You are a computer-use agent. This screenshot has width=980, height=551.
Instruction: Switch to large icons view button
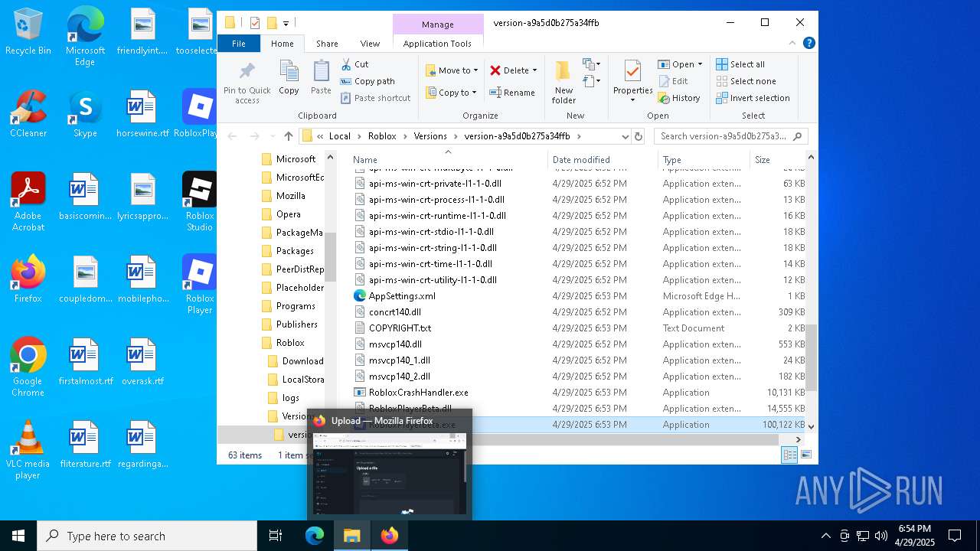(805, 455)
